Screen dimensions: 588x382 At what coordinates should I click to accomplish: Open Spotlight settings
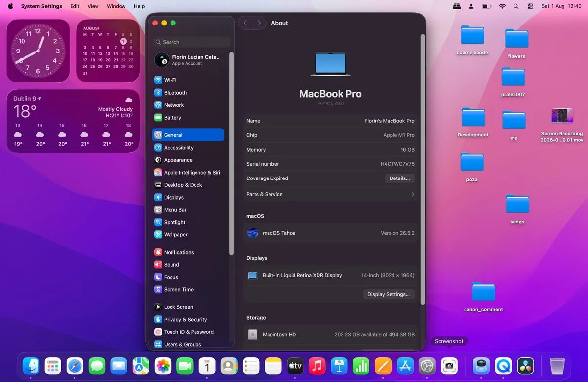click(188, 222)
